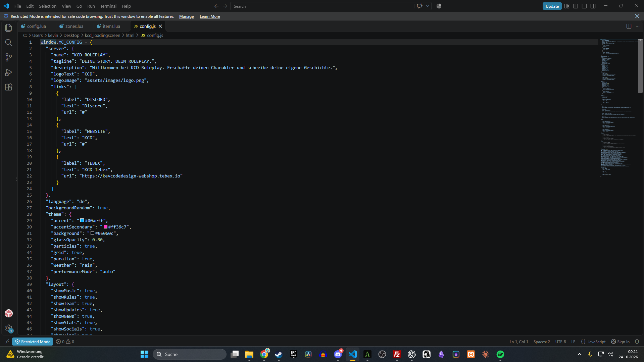
Task: Open the FileZilla taskbar icon
Action: coord(397,354)
